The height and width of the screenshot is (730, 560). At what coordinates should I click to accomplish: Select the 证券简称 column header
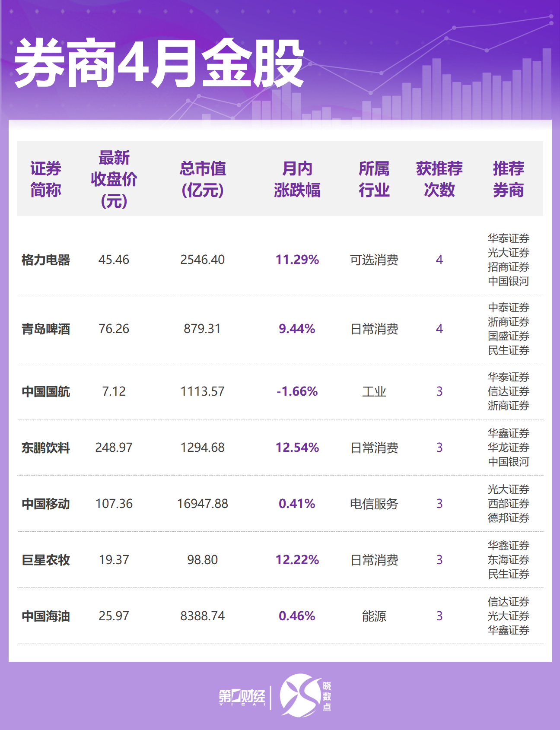click(x=46, y=179)
